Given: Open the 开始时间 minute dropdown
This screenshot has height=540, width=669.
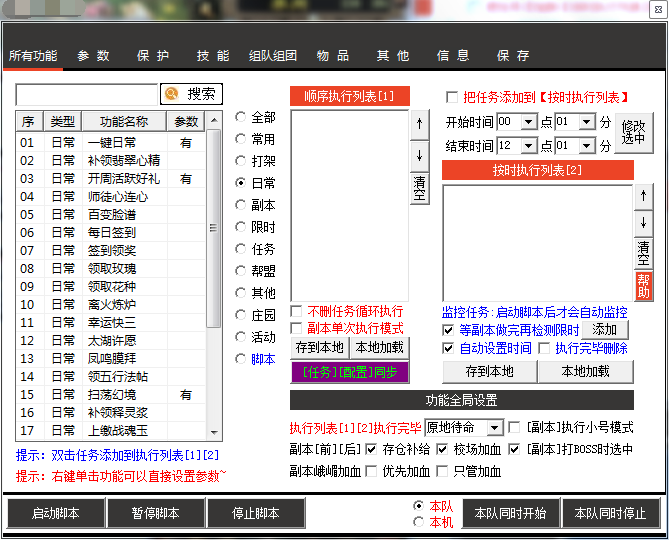Looking at the screenshot, I should 587,122.
